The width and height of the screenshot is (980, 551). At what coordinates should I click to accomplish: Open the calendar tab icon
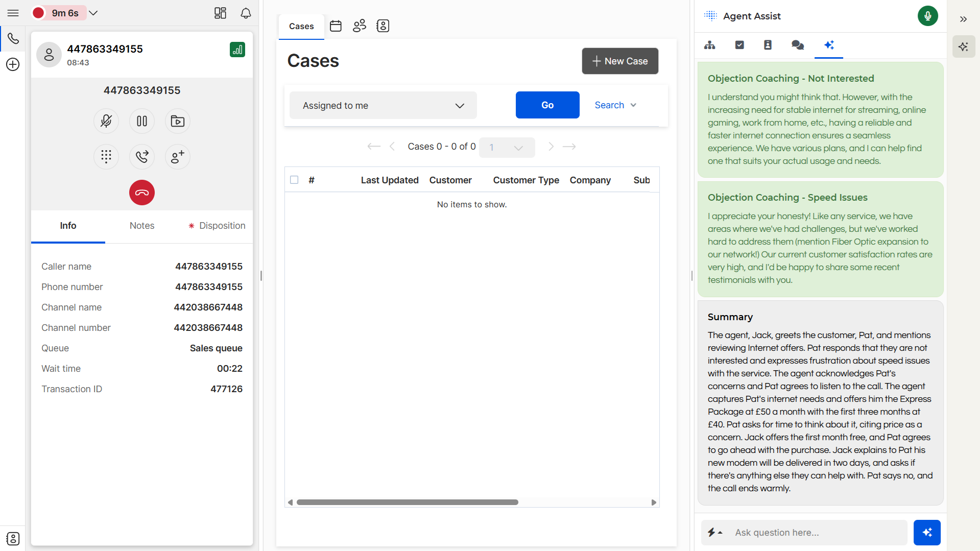click(x=336, y=26)
